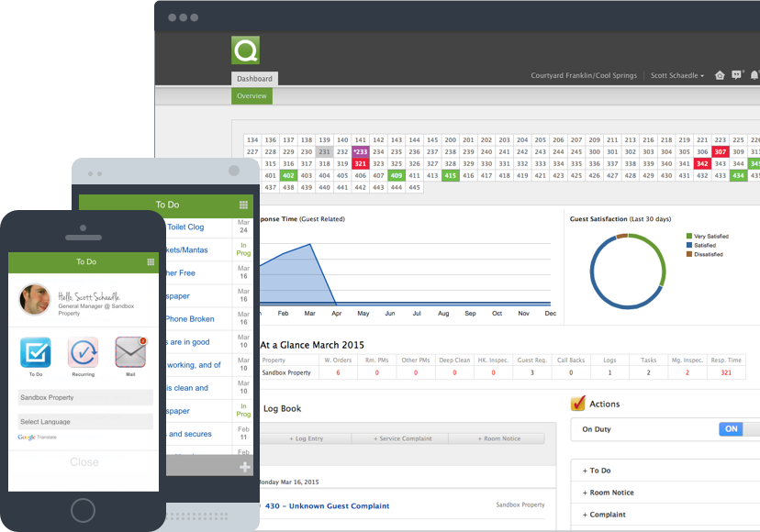Open the Select Language dropdown on phone
Viewport: 760px width, 532px height.
85,422
